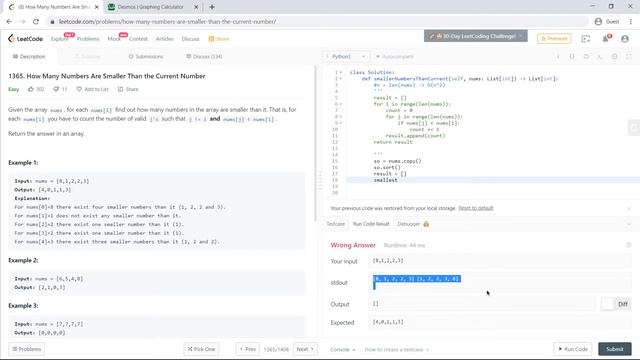Open the Problems nav item
The width and height of the screenshot is (640, 360).
pos(88,39)
